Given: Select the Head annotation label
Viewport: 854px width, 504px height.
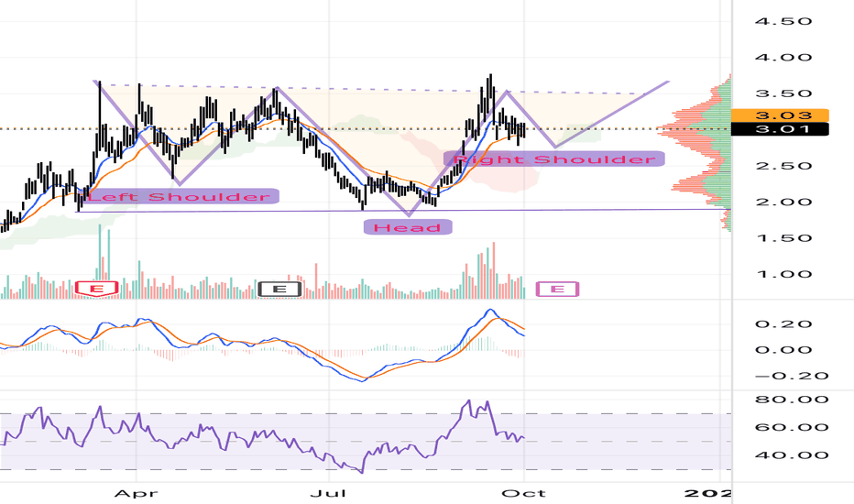Looking at the screenshot, I should click(x=408, y=227).
